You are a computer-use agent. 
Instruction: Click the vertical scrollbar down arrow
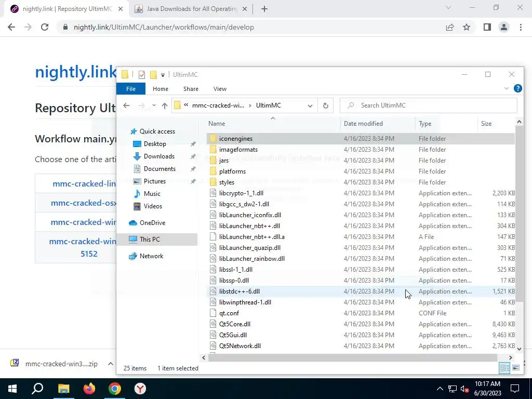519,349
